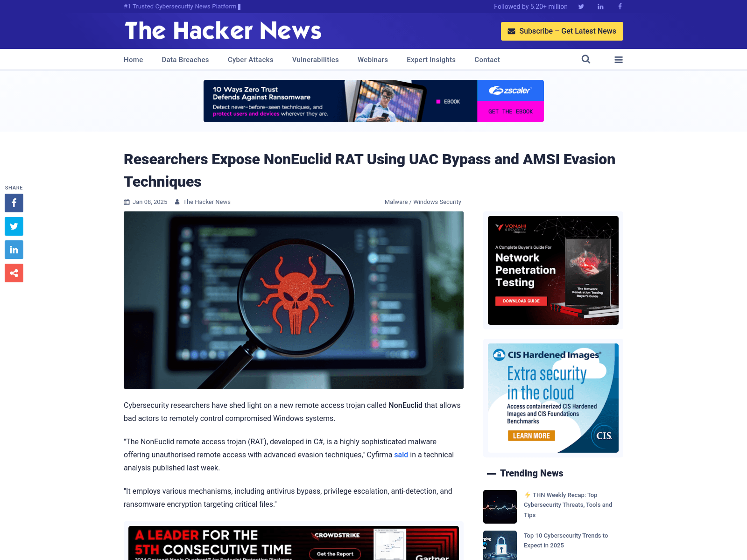Screen dimensions: 747x560
Task: Go to the Home menu item
Action: pos(134,60)
